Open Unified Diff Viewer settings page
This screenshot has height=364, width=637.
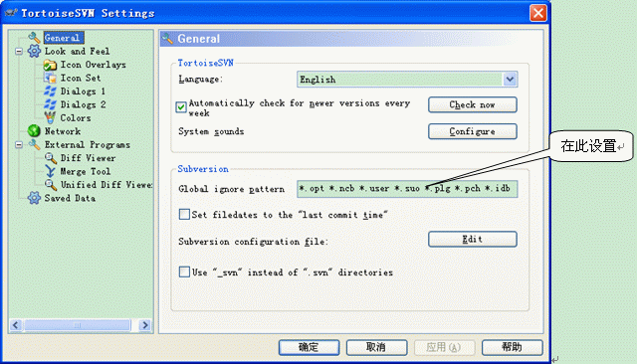(x=106, y=185)
